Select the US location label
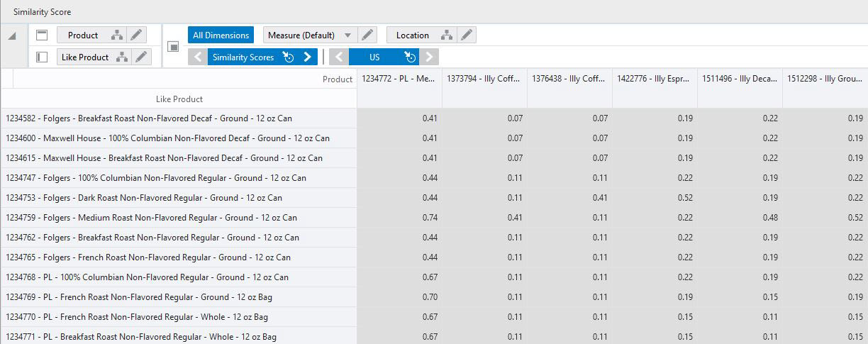Image resolution: width=868 pixels, height=344 pixels. 374,57
